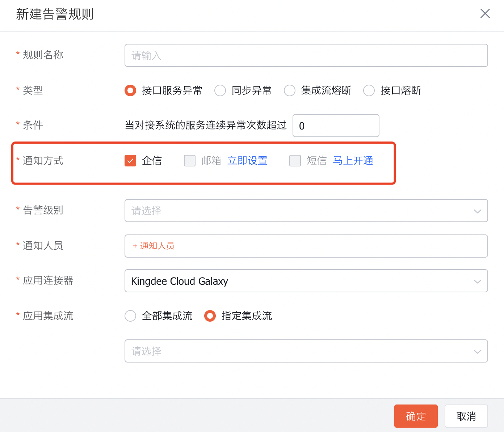This screenshot has height=432, width=504.
Task: Cancel the dialog via 取消 button
Action: click(466, 416)
